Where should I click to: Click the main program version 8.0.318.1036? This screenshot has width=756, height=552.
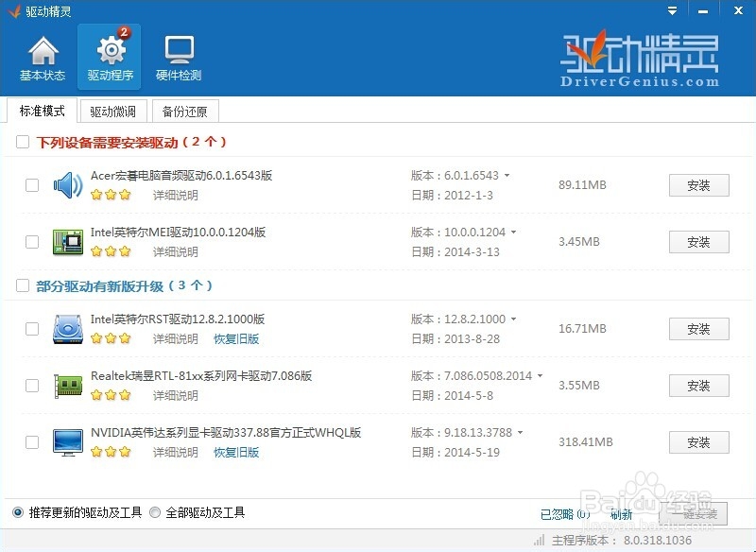pyautogui.click(x=658, y=540)
